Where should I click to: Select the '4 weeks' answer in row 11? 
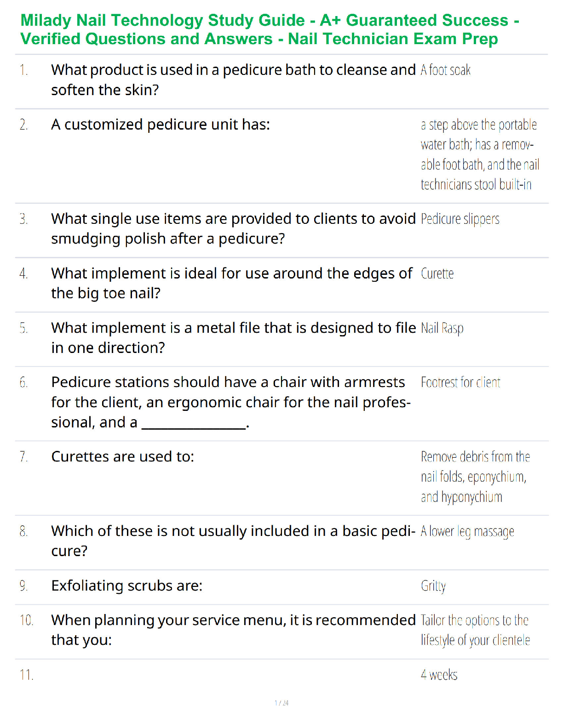[439, 675]
